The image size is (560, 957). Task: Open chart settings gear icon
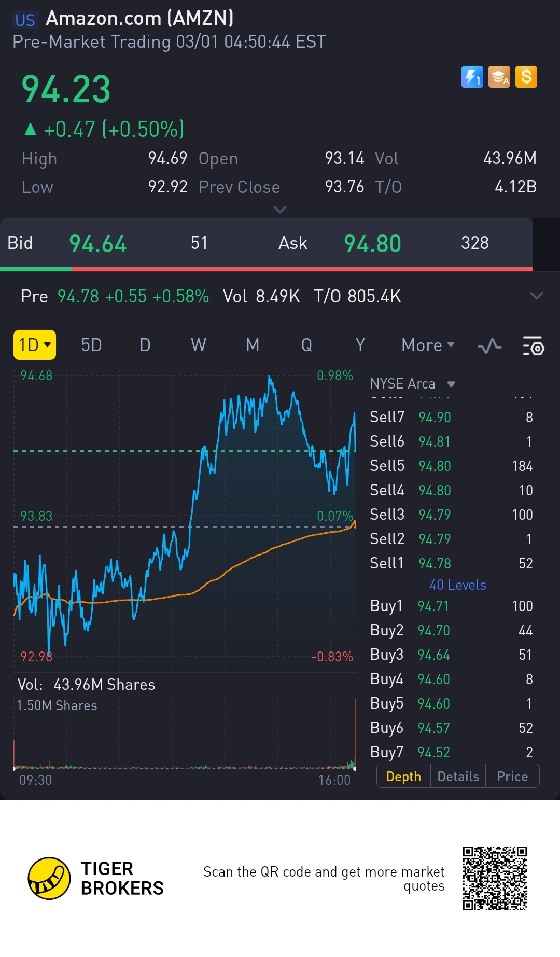point(533,346)
